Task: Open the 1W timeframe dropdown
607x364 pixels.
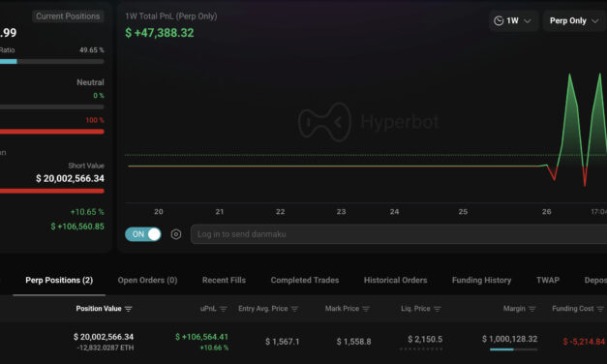Action: pos(513,21)
